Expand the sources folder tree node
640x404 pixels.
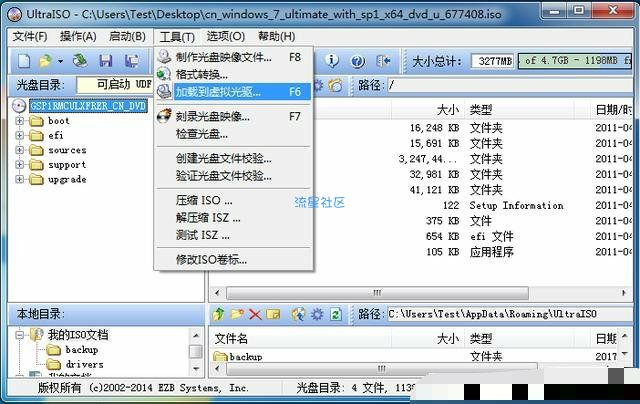(19, 150)
